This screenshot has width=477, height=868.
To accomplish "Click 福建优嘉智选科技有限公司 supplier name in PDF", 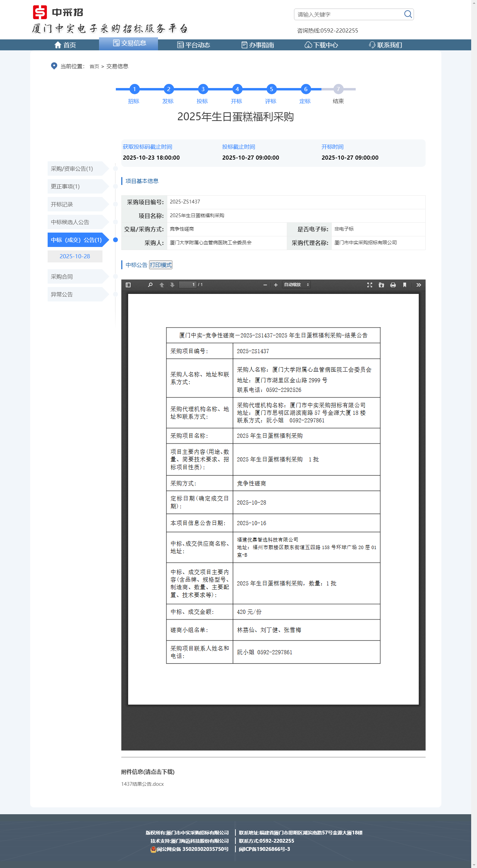I will click(x=268, y=540).
